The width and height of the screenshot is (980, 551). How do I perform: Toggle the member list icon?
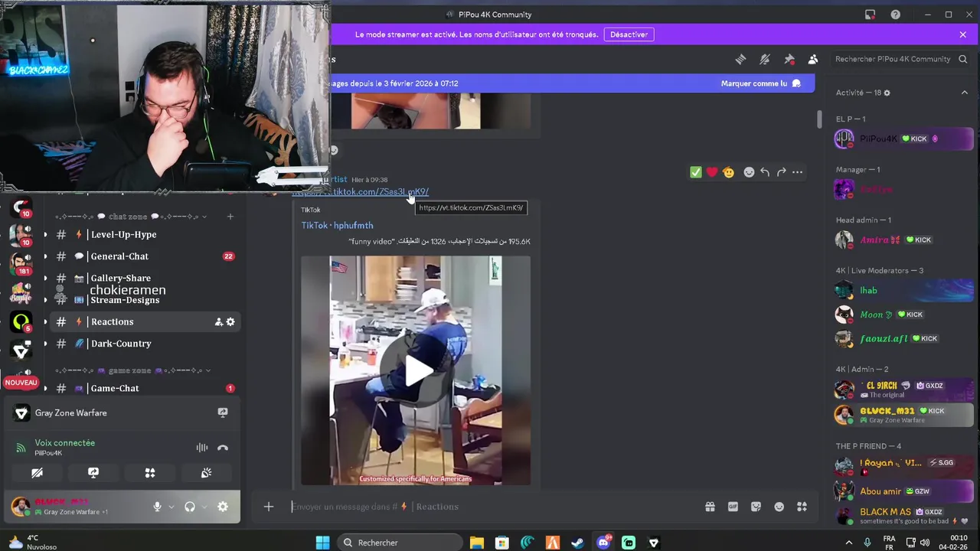pyautogui.click(x=813, y=59)
